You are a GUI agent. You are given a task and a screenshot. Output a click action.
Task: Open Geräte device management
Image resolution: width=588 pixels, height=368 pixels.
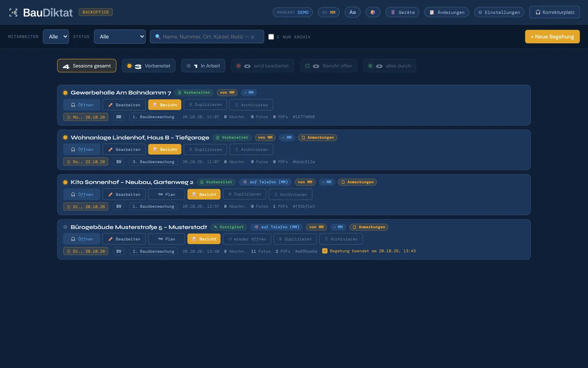[403, 12]
